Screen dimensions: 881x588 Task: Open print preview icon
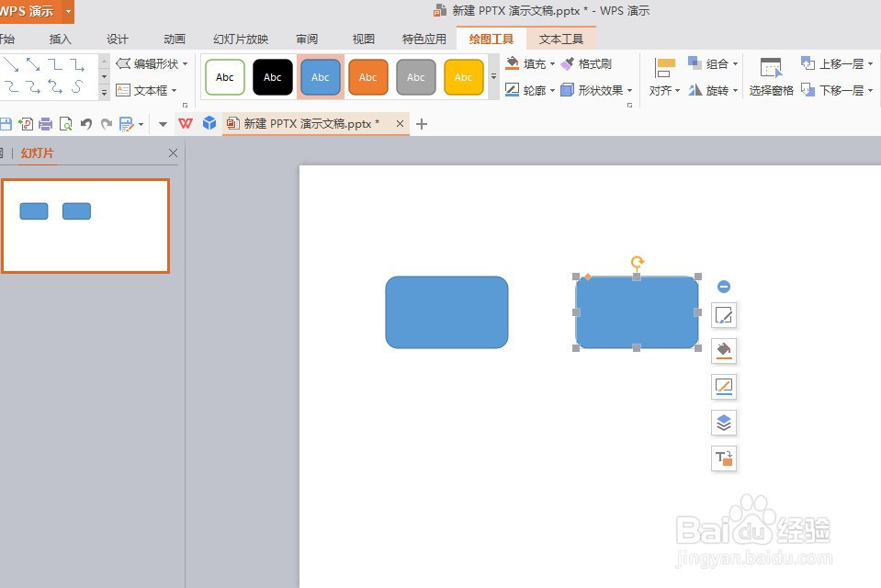point(66,124)
